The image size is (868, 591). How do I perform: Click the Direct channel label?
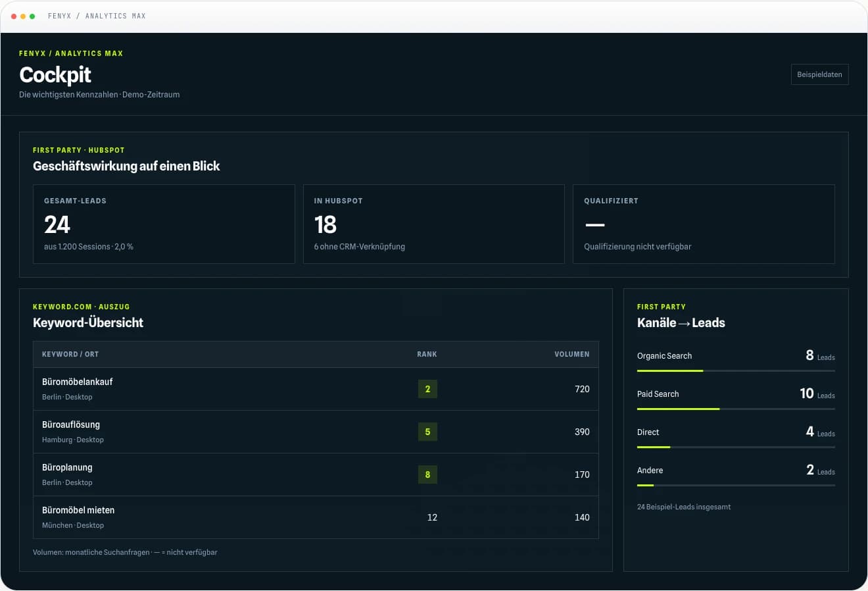click(x=648, y=432)
